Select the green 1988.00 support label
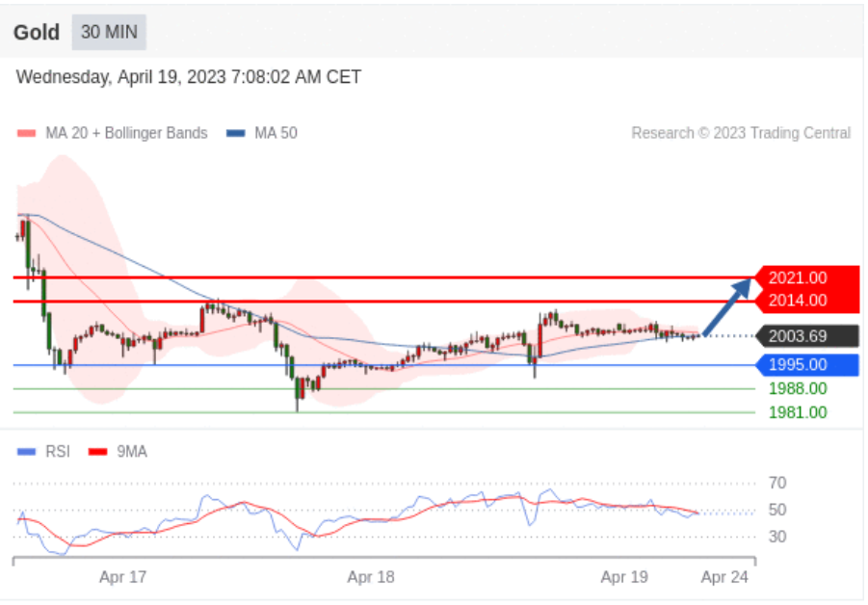This screenshot has height=605, width=868. [x=797, y=389]
